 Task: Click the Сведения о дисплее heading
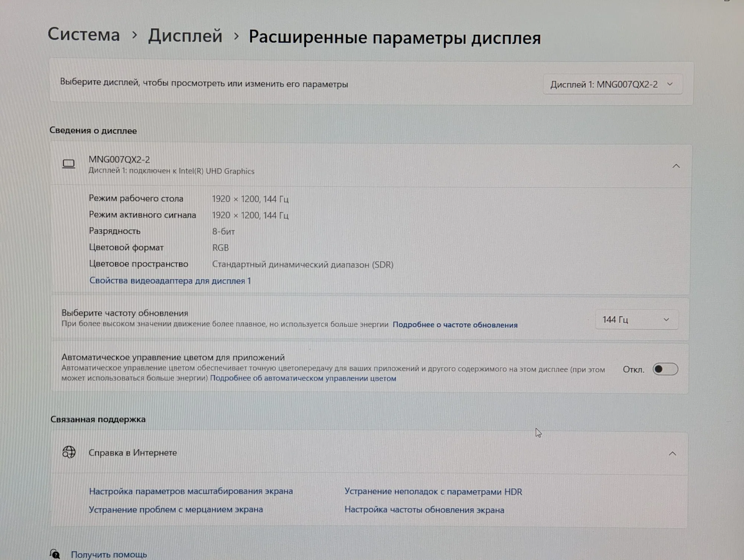pyautogui.click(x=93, y=131)
